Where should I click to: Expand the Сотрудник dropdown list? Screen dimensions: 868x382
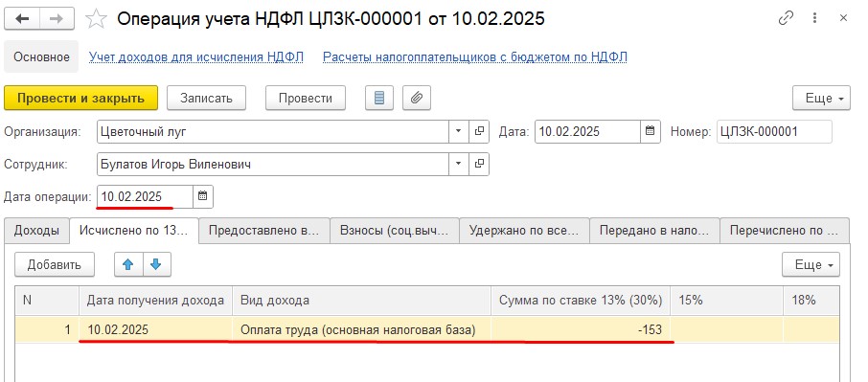(458, 164)
